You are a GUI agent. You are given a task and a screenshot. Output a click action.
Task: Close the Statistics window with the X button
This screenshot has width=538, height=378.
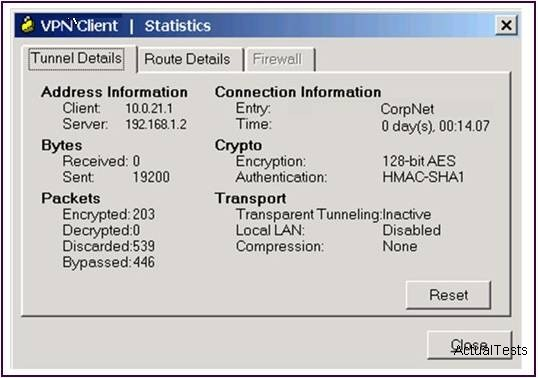[506, 25]
